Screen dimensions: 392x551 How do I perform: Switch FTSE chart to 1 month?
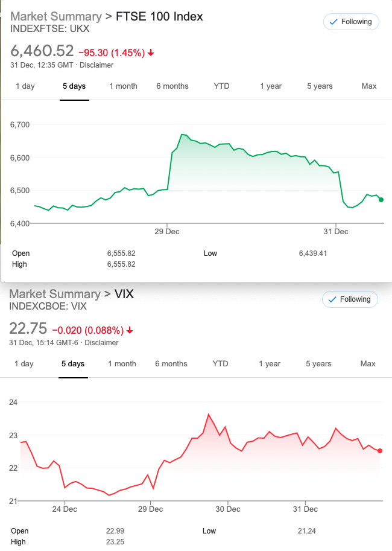click(x=123, y=86)
